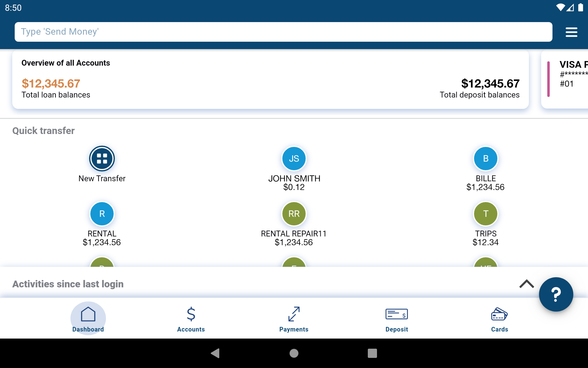
Task: Open the Cards tab
Action: click(499, 319)
